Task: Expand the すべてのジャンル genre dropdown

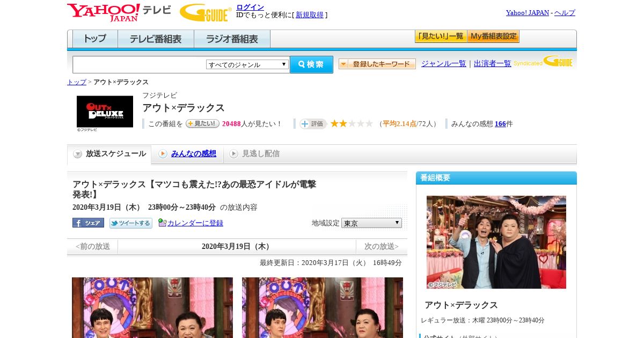Action: click(x=247, y=64)
